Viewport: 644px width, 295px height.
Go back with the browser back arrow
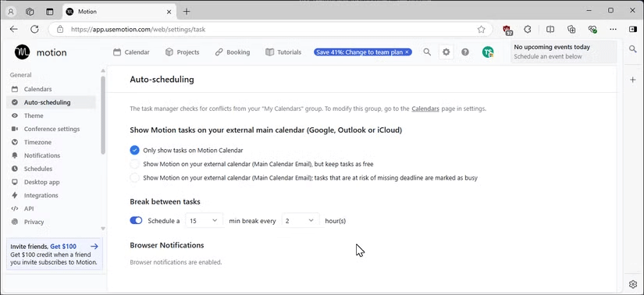coord(13,29)
